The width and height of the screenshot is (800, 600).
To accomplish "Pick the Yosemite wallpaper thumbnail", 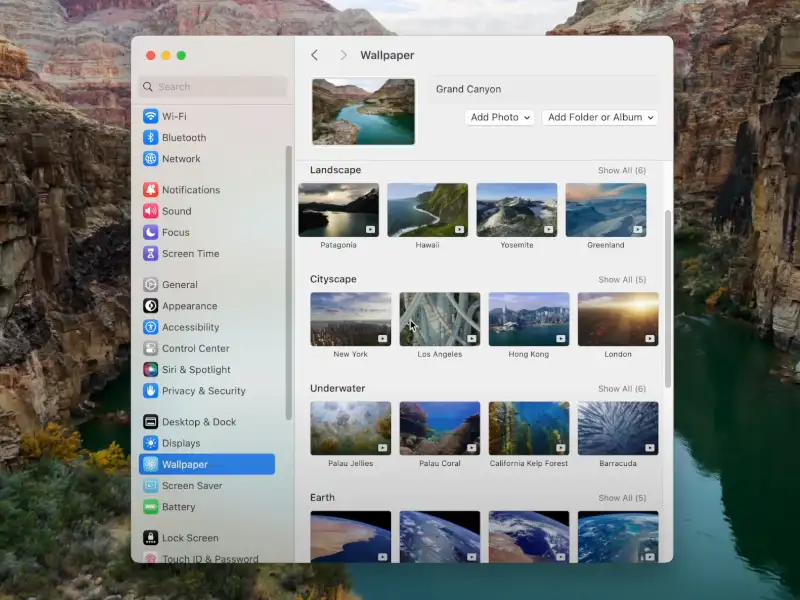I will coord(517,210).
